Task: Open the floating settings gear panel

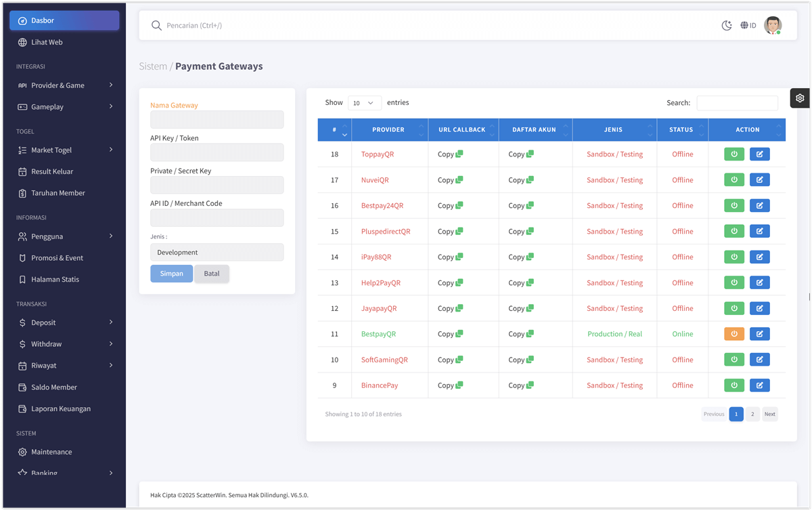Action: coord(800,98)
